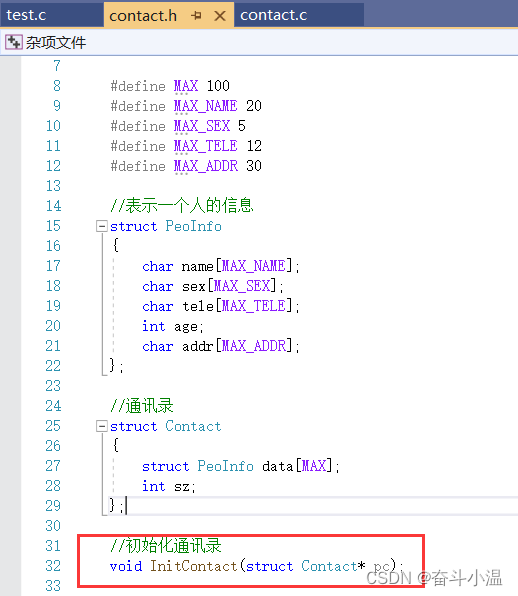Click line number 29

pyautogui.click(x=53, y=506)
